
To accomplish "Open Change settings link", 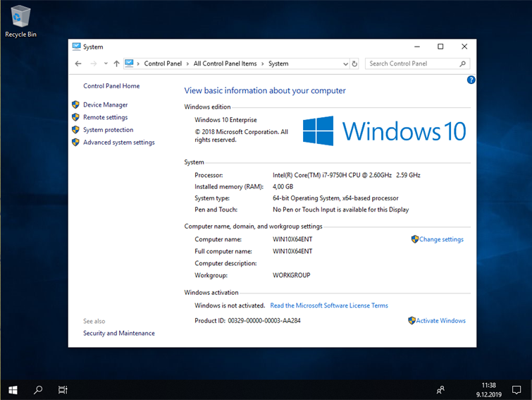I will click(x=441, y=239).
